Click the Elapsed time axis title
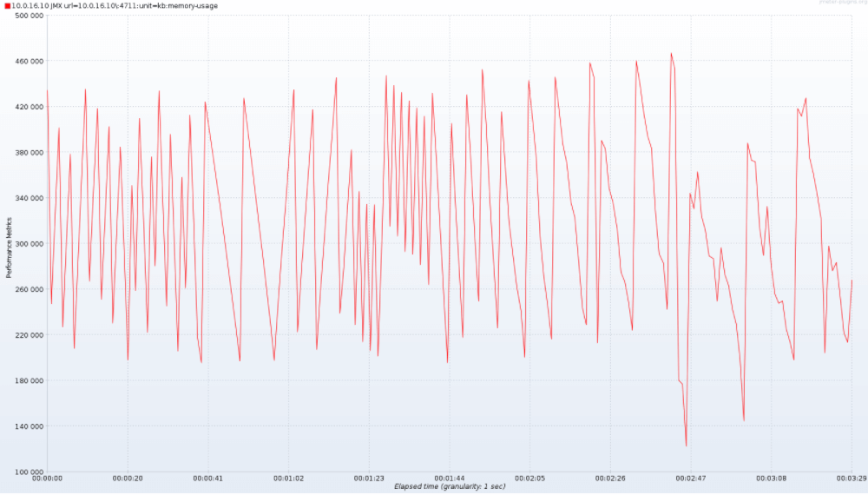The image size is (868, 495). click(450, 486)
